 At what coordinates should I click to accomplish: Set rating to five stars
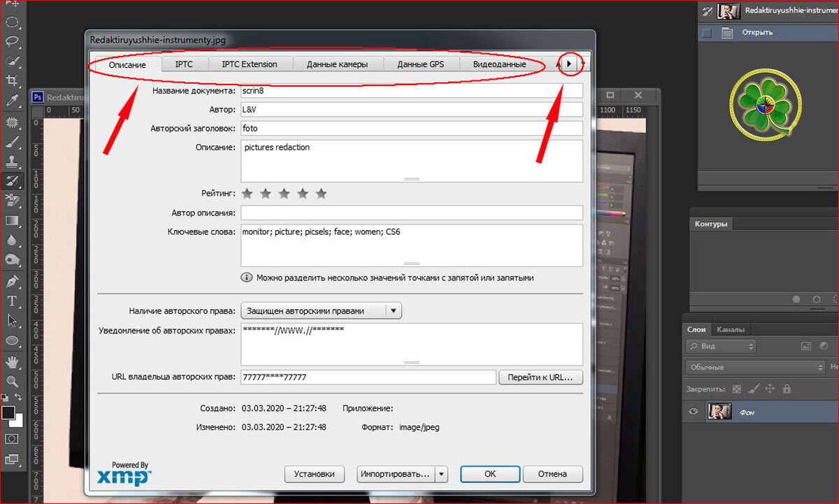(321, 194)
